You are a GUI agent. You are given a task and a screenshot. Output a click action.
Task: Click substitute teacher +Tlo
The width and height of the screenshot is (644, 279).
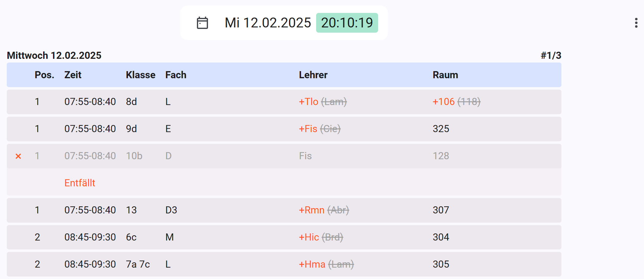[308, 102]
